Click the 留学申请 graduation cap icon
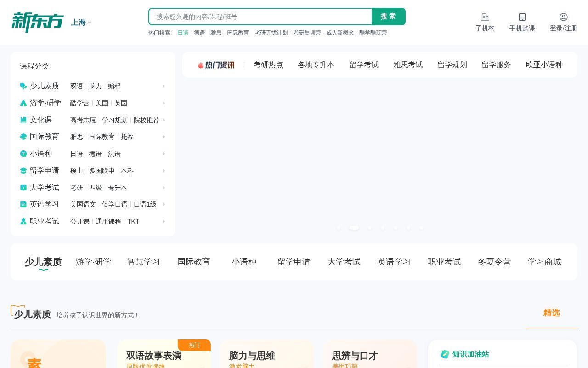 tap(23, 171)
